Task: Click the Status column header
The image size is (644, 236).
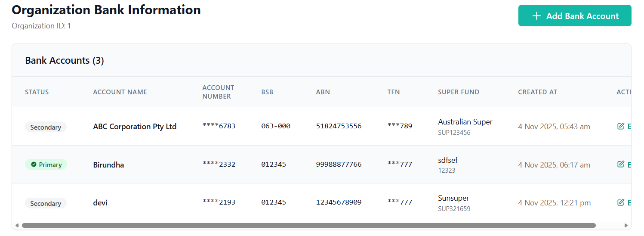Action: tap(37, 92)
